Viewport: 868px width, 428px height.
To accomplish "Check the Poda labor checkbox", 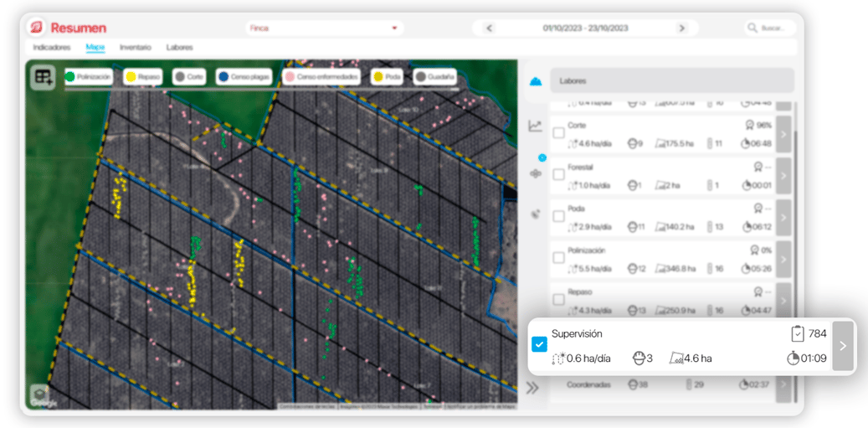I will point(558,216).
